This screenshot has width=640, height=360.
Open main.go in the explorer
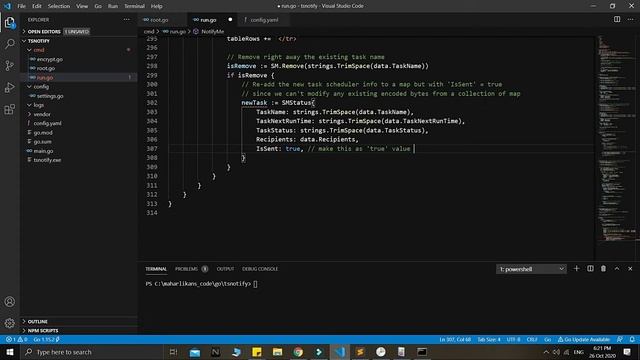point(43,151)
